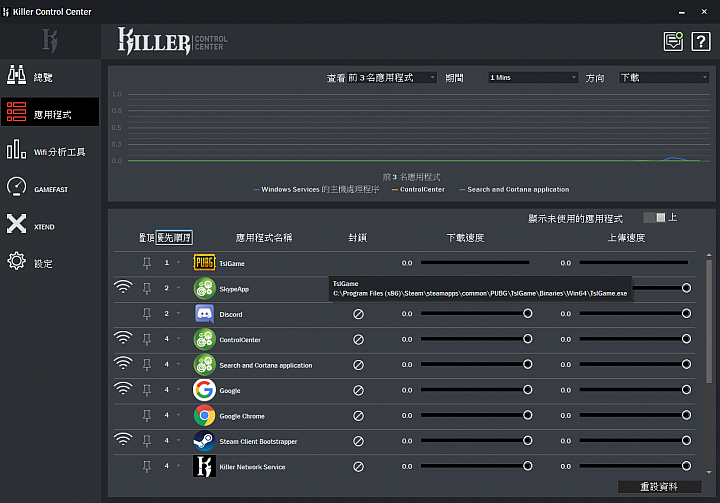Screen dimensions: 720x503
Task: Block Discord network access
Action: [358, 314]
